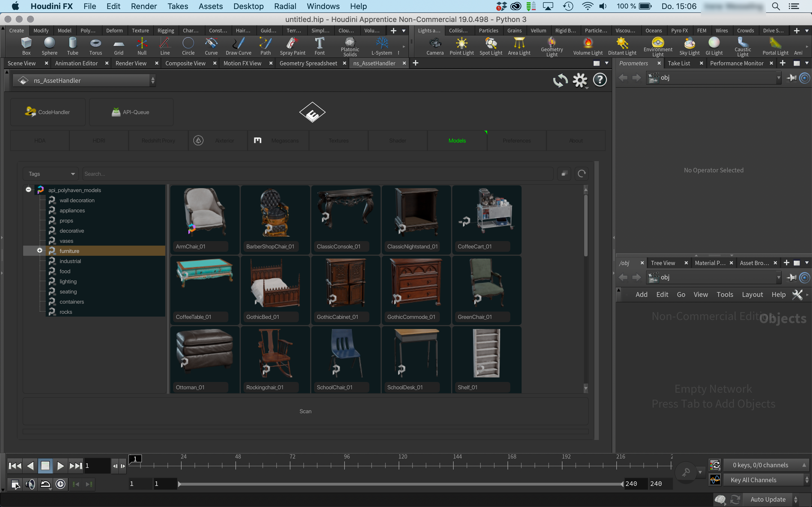Viewport: 812px width, 507px height.
Task: Open asset handler settings gear icon
Action: pyautogui.click(x=580, y=80)
